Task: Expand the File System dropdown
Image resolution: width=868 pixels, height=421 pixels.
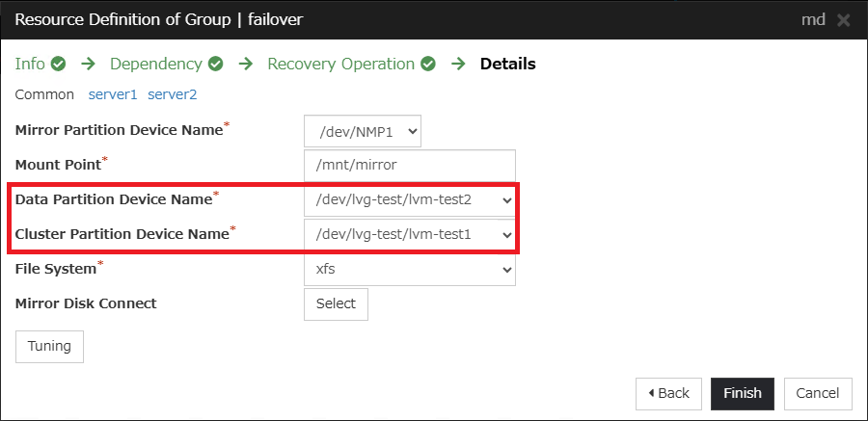Action: (x=409, y=270)
